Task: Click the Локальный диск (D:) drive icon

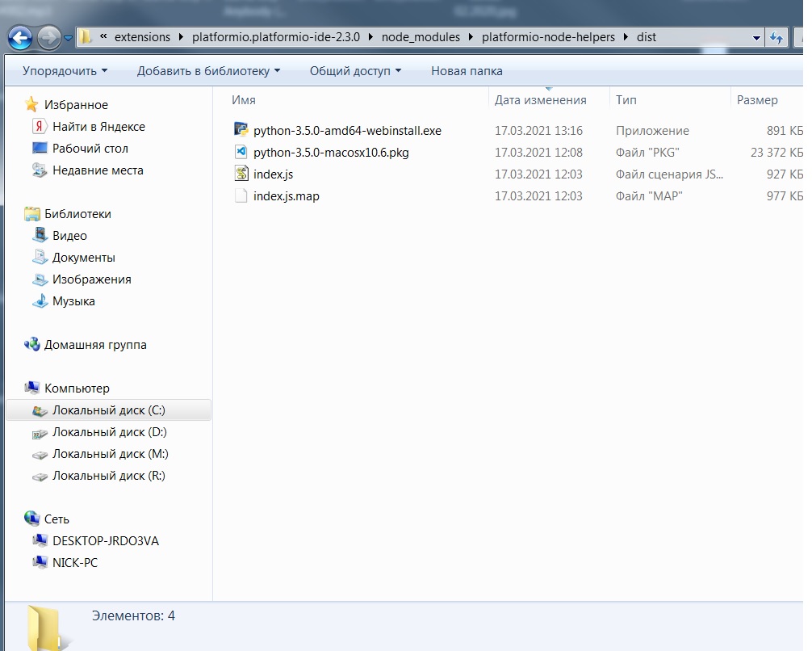Action: click(40, 433)
